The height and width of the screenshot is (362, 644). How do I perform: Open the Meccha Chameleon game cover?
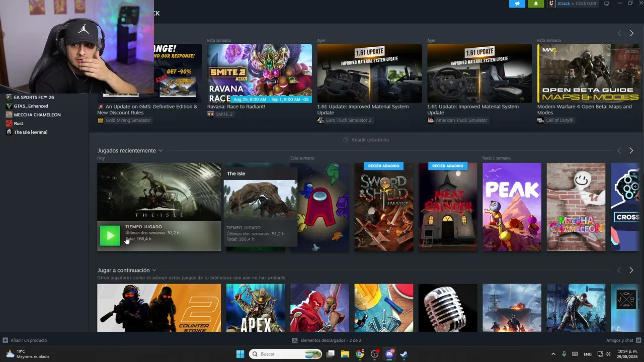[x=576, y=207]
